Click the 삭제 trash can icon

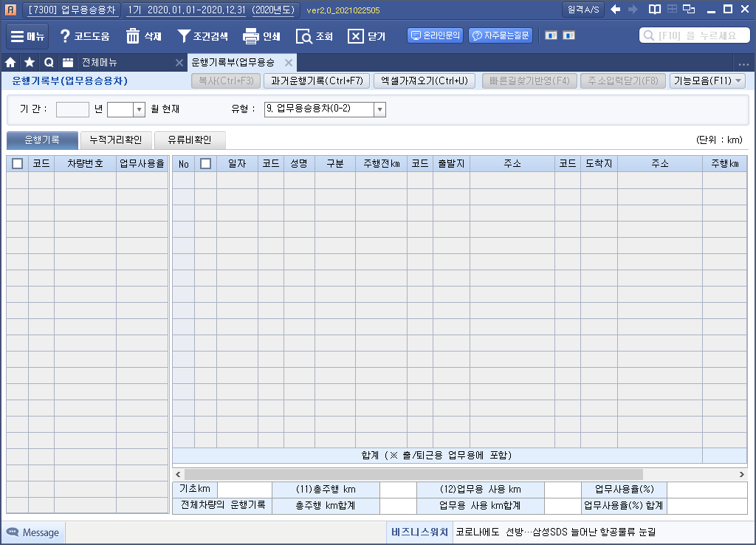pos(133,36)
